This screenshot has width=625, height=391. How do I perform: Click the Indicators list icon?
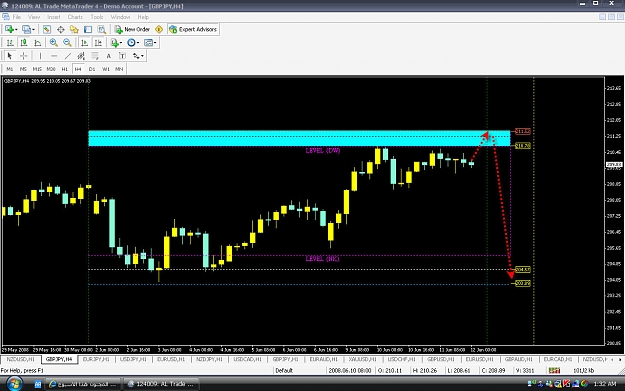114,43
